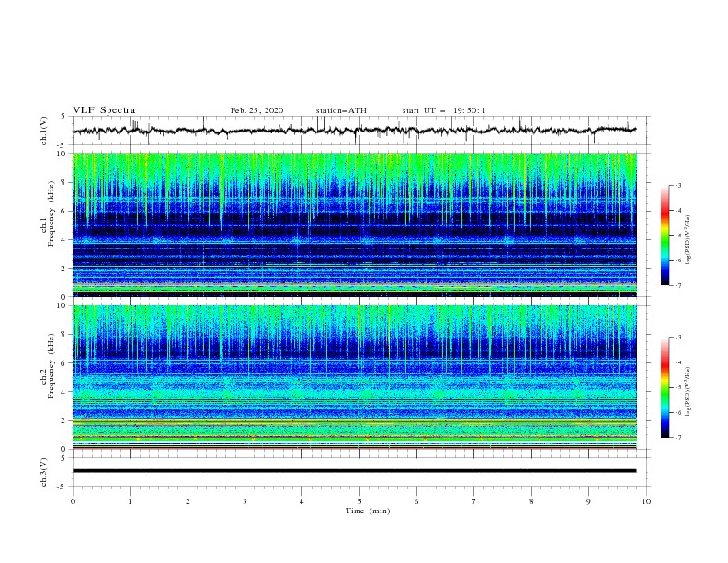Select the "Time (min)" axis label
The width and height of the screenshot is (728, 563).
368,511
